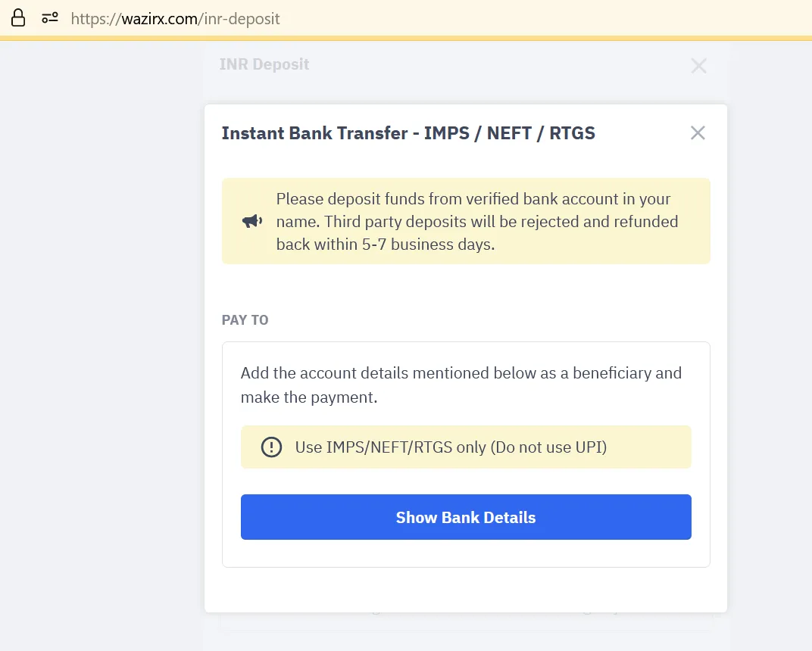
Task: Close the dimmed INR Deposit panel
Action: click(698, 66)
